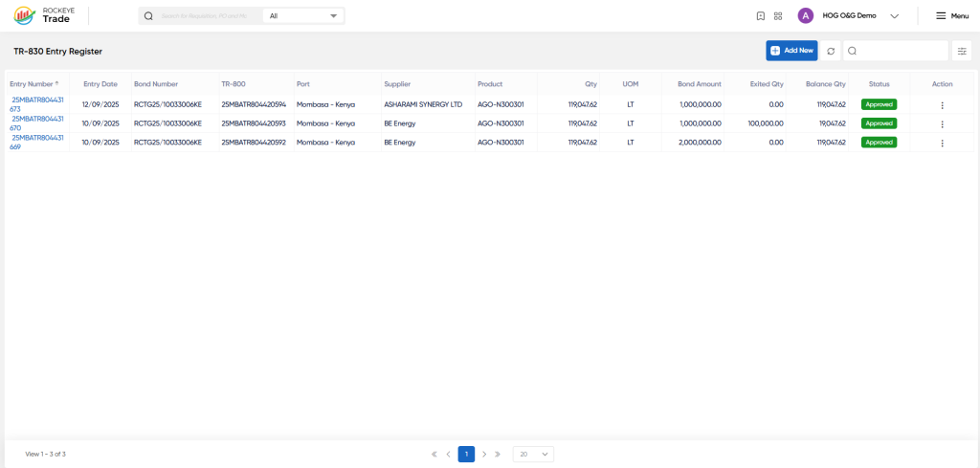
Task: Sort by Entry Date column header
Action: [100, 83]
